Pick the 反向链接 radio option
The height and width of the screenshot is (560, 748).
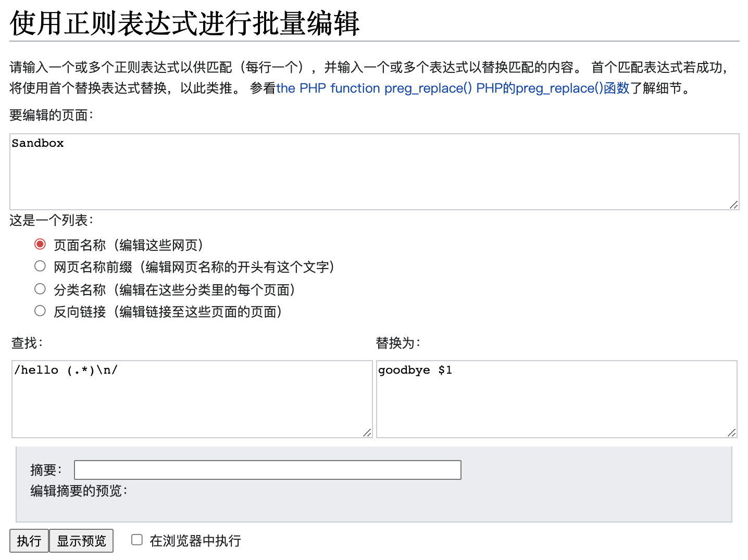pos(40,311)
